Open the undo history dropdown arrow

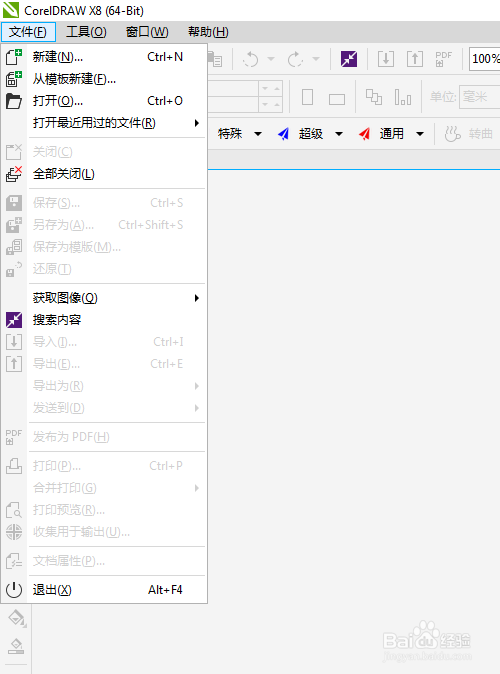coord(271,59)
